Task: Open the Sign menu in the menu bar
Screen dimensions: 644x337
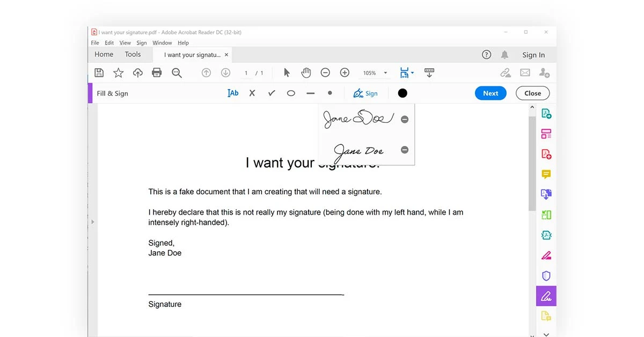Action: (141, 42)
